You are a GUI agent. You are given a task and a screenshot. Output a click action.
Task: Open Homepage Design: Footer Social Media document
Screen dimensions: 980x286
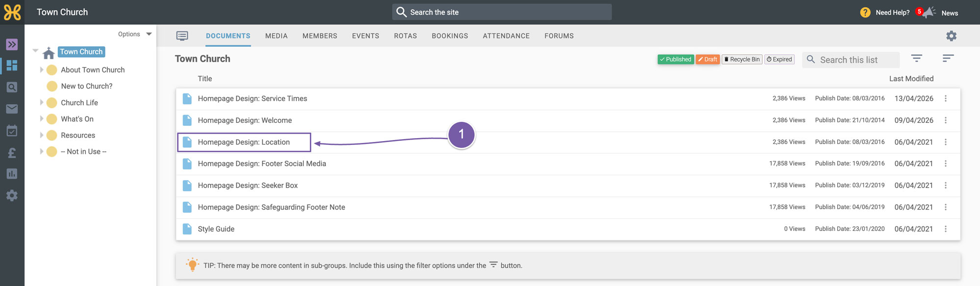click(x=262, y=164)
